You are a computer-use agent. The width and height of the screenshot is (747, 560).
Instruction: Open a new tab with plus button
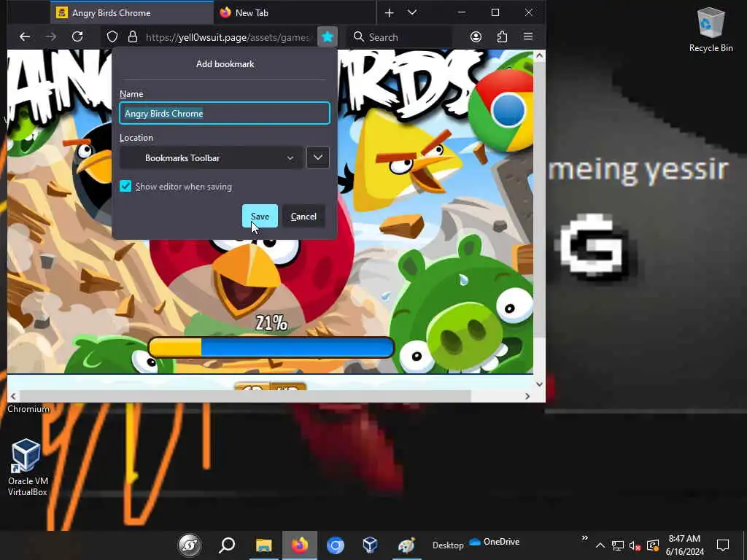click(390, 13)
